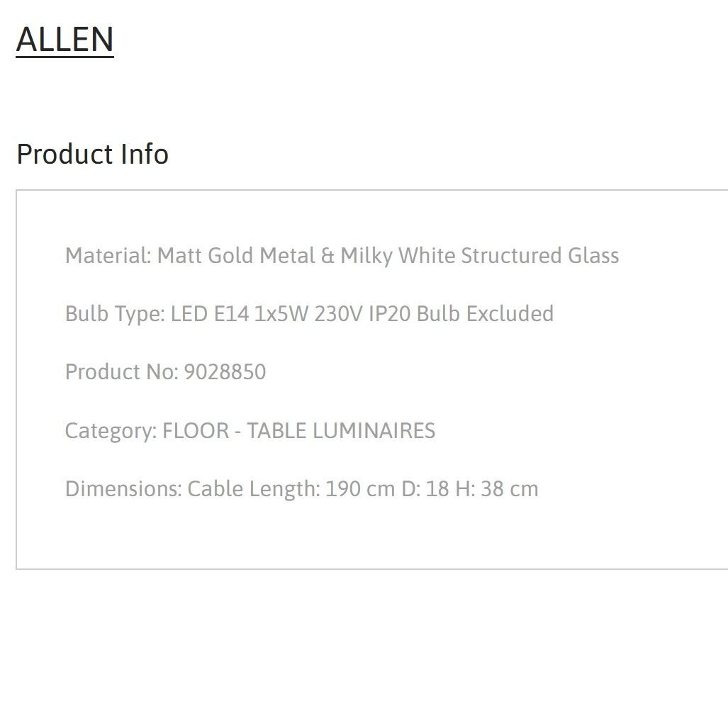Open the ALLEN product title link
This screenshot has width=728, height=728.
pyautogui.click(x=65, y=40)
